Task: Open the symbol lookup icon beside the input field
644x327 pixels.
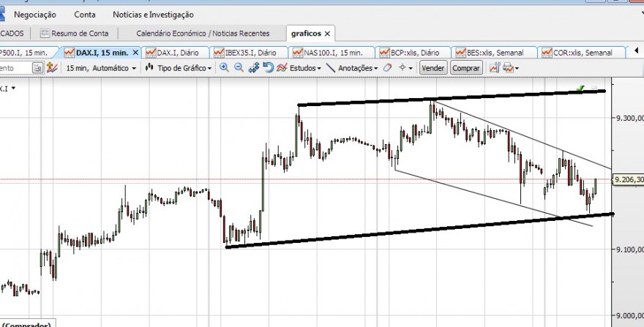Action: 37,68
